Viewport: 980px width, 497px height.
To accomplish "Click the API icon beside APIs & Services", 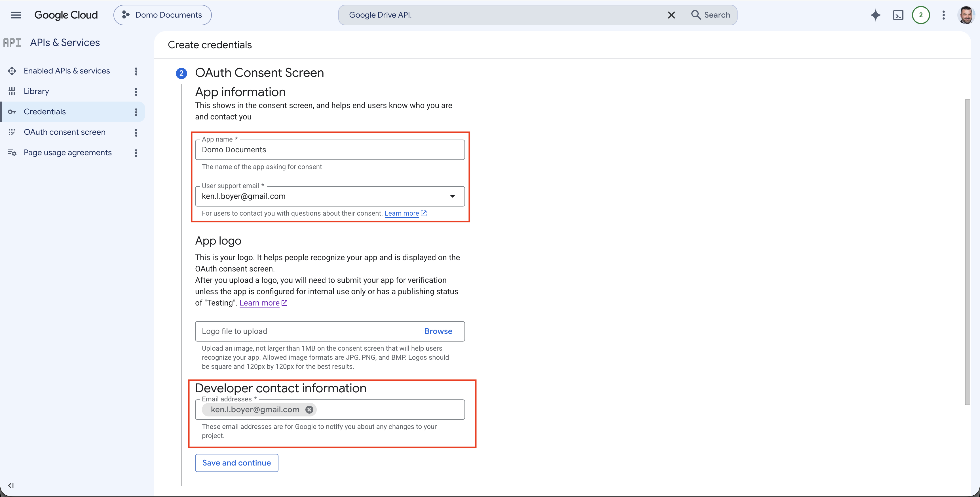I will point(12,43).
